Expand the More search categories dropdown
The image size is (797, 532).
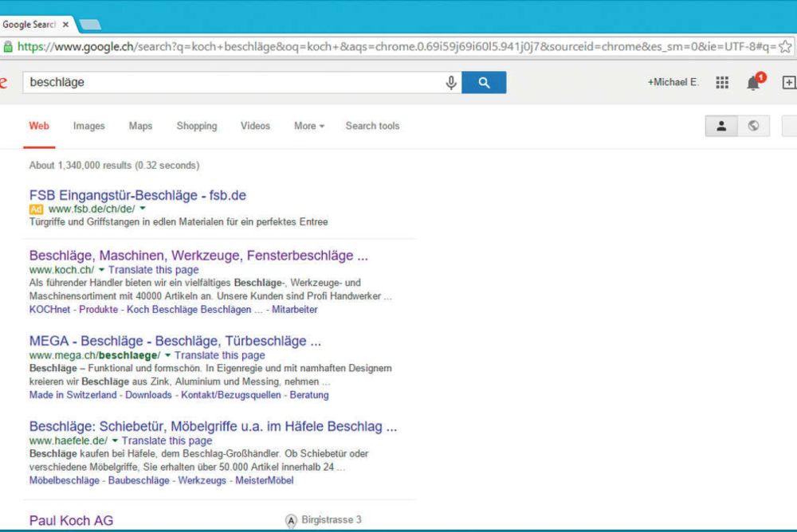pos(309,126)
